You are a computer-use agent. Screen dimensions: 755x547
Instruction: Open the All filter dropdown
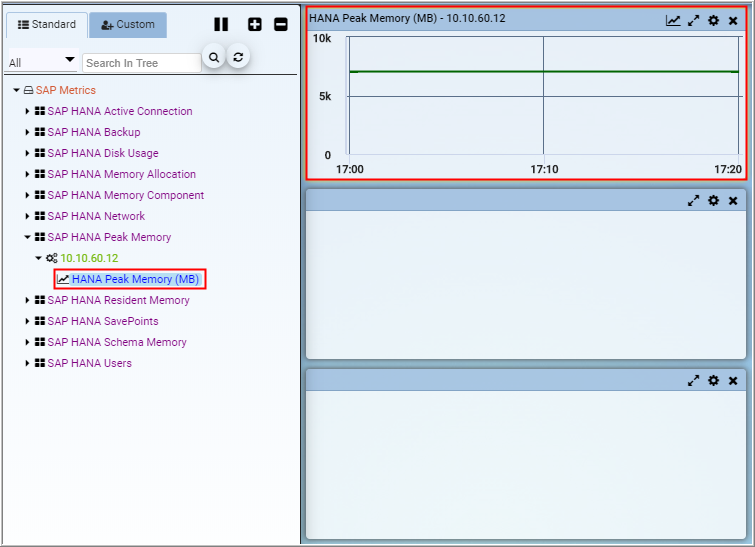coord(42,62)
